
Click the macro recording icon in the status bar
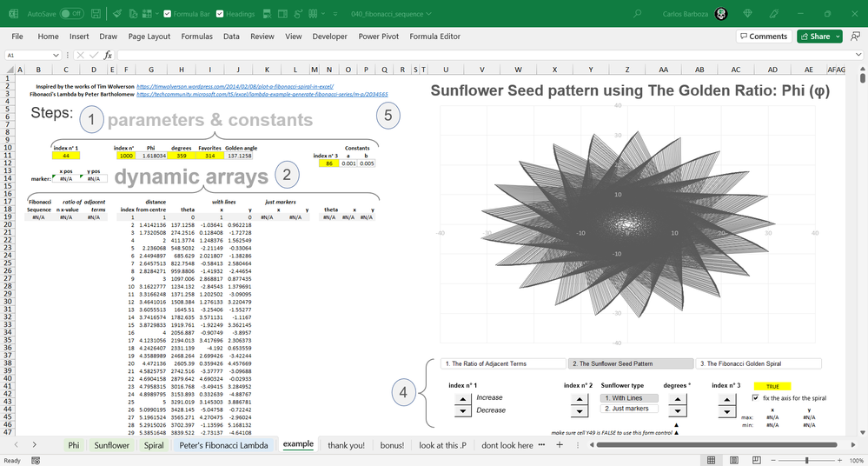point(36,461)
